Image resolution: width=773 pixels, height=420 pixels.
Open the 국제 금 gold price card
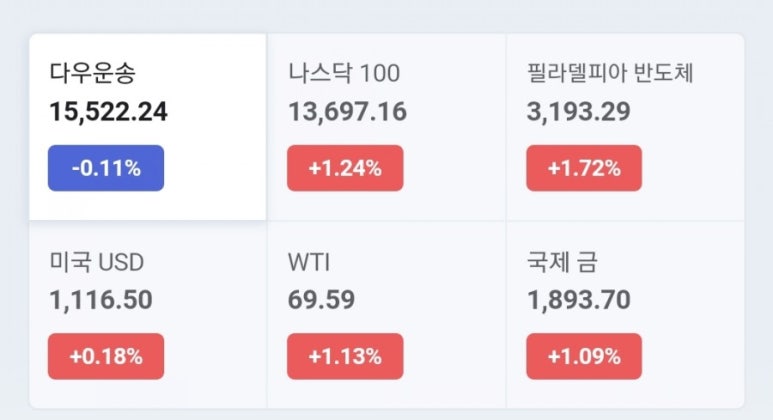[625, 315]
